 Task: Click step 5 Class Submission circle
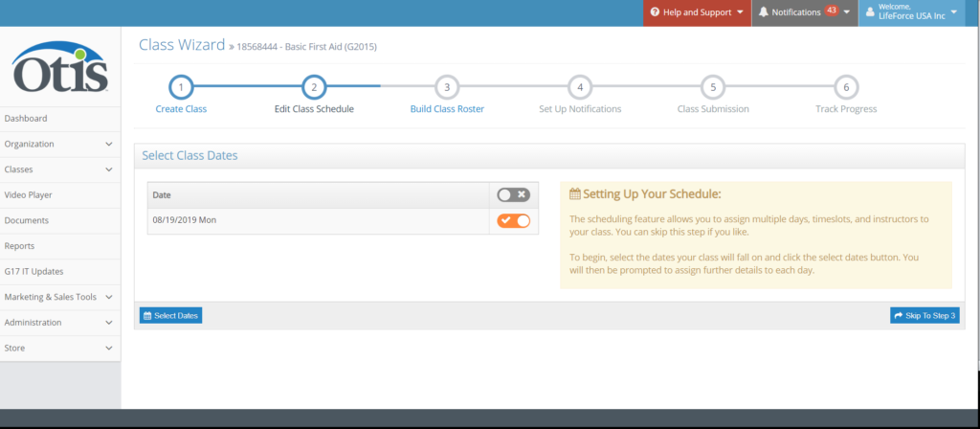[712, 87]
